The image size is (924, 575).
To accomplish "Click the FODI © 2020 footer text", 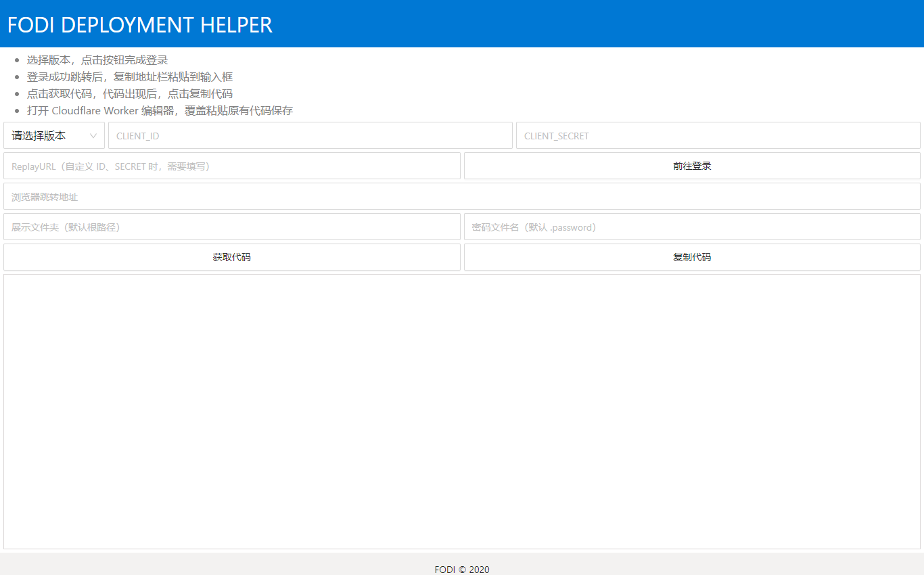I will pyautogui.click(x=462, y=570).
